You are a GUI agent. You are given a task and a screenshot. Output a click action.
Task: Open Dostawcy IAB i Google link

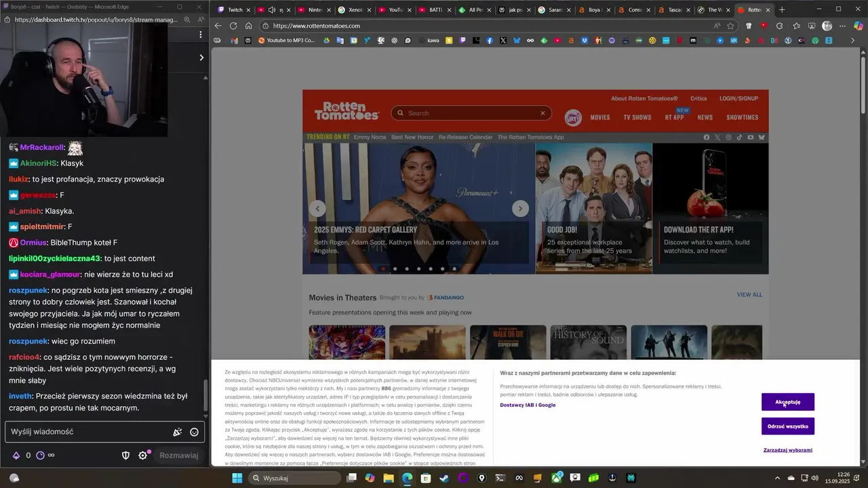pyautogui.click(x=528, y=405)
